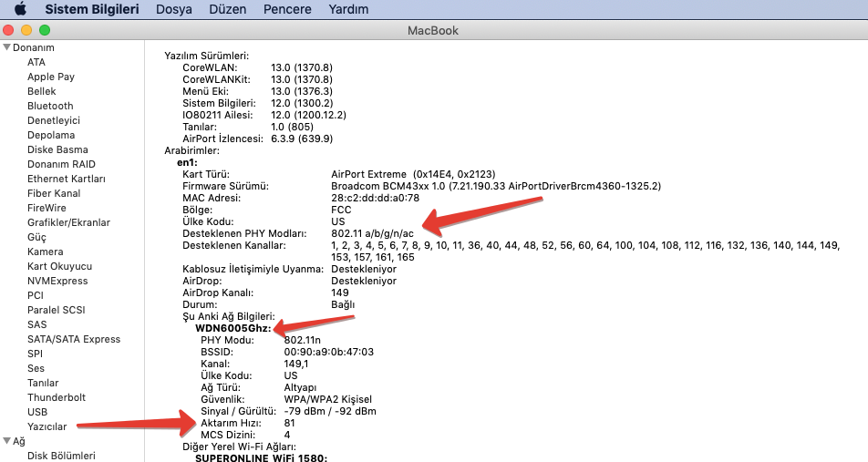Screen dimensions: 868x462
Task: Open the Pencere menu
Action: click(287, 9)
